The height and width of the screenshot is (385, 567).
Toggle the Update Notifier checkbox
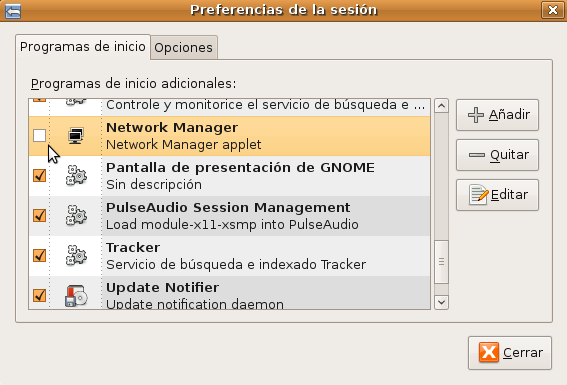coord(39,295)
